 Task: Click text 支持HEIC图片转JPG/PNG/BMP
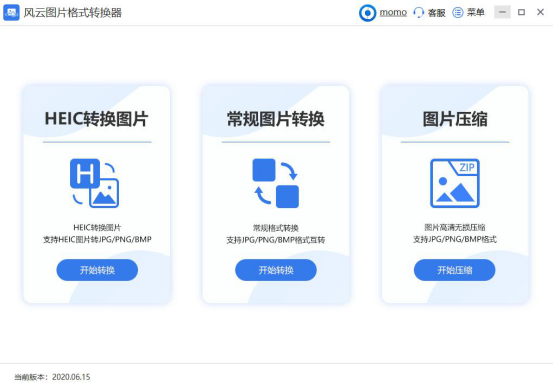click(x=97, y=239)
